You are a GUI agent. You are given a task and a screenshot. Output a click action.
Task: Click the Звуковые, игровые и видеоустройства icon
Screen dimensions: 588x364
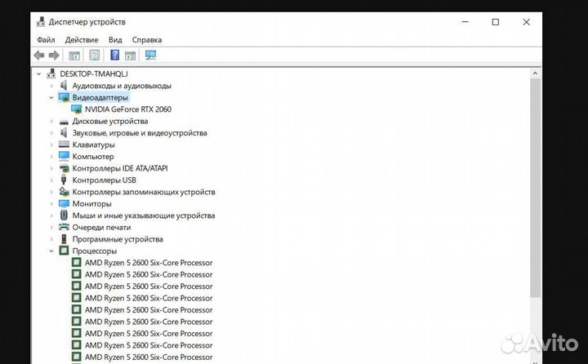point(64,133)
